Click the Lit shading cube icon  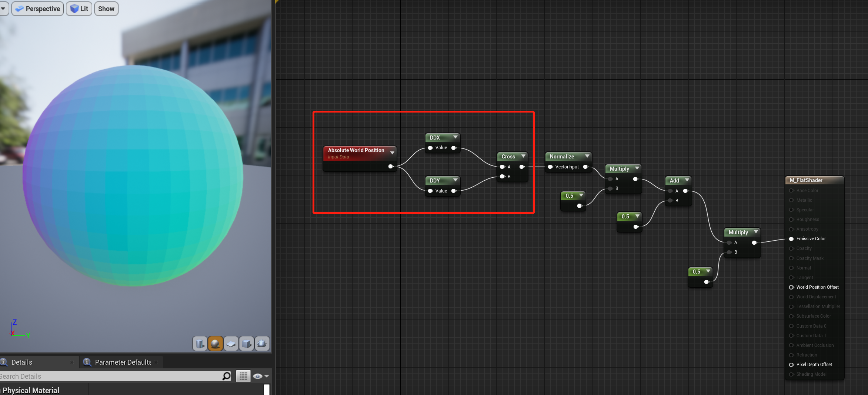(73, 9)
